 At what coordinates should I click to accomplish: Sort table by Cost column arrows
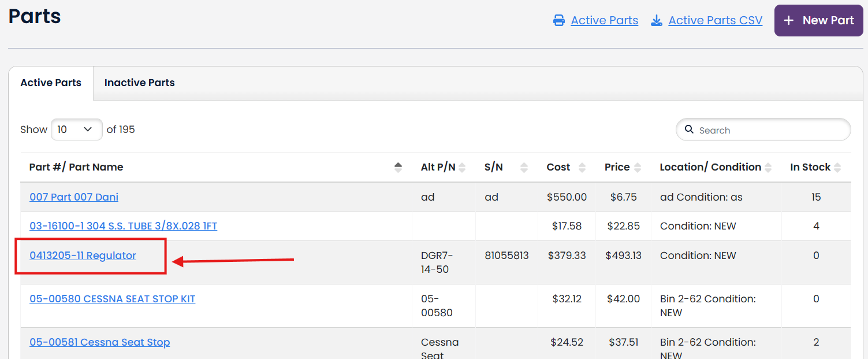(582, 167)
